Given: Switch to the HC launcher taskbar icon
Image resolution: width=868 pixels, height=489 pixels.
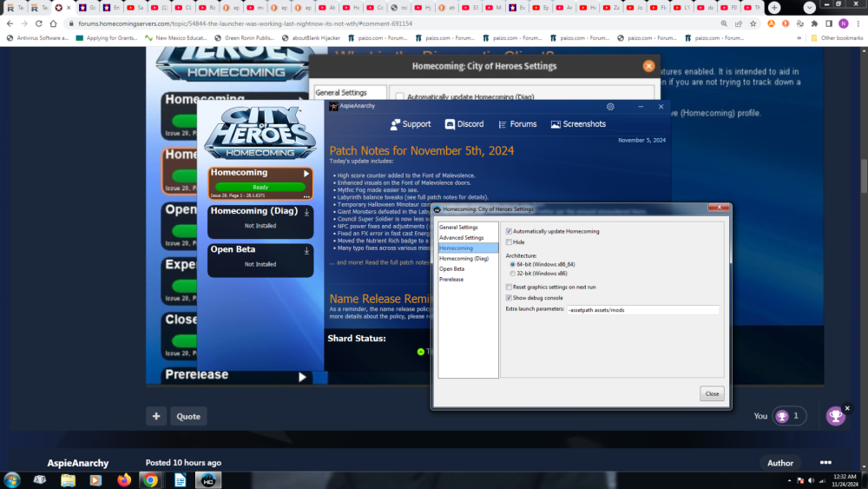Looking at the screenshot, I should click(208, 480).
